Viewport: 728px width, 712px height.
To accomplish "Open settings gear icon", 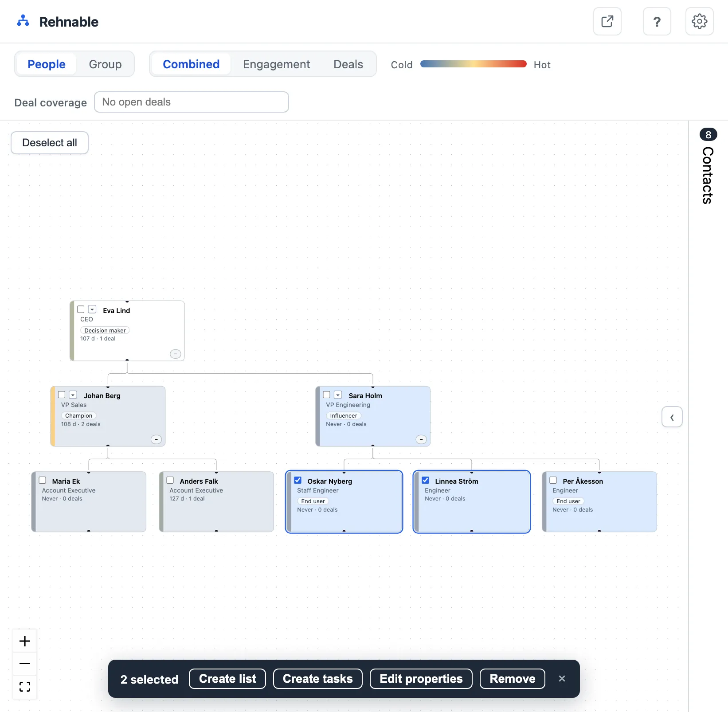I will [x=699, y=21].
